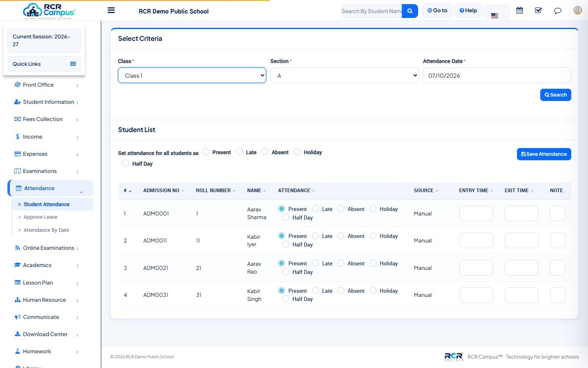Click the Fees Collection money icon
This screenshot has width=588, height=368.
18,119
